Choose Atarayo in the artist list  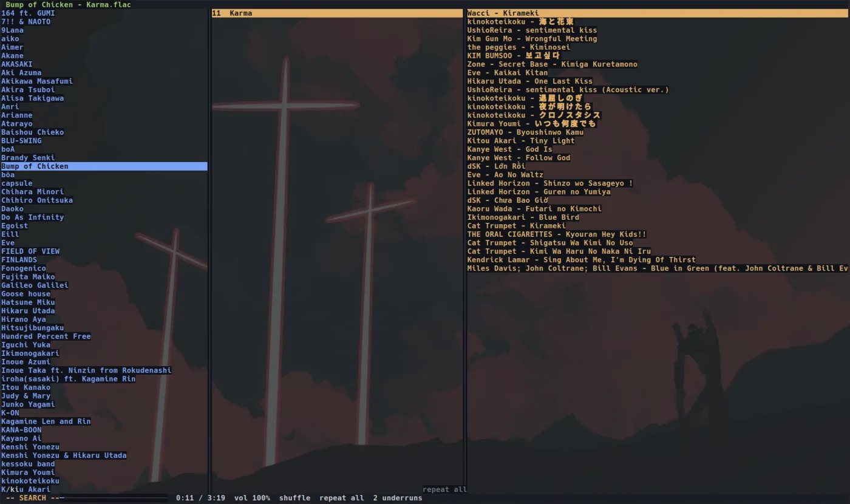coord(17,123)
